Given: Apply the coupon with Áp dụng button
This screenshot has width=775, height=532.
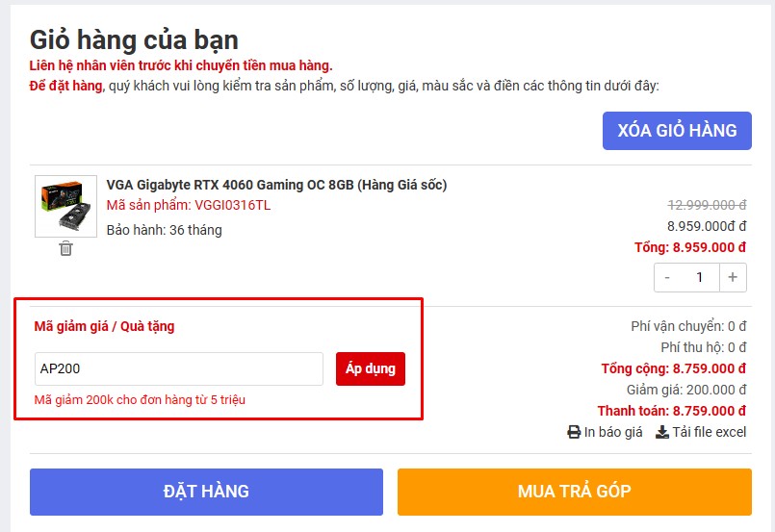Looking at the screenshot, I should 371,369.
